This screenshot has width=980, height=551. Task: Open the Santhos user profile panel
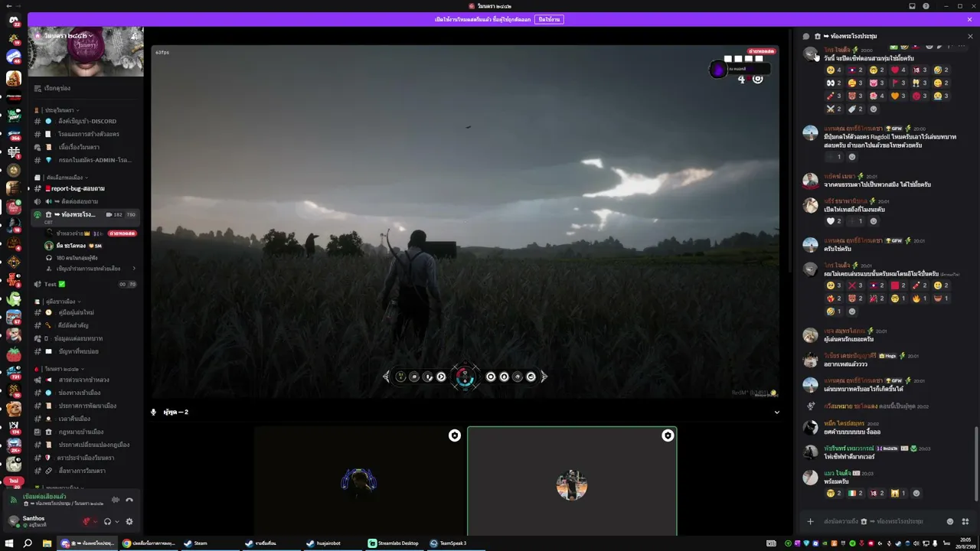(40, 522)
